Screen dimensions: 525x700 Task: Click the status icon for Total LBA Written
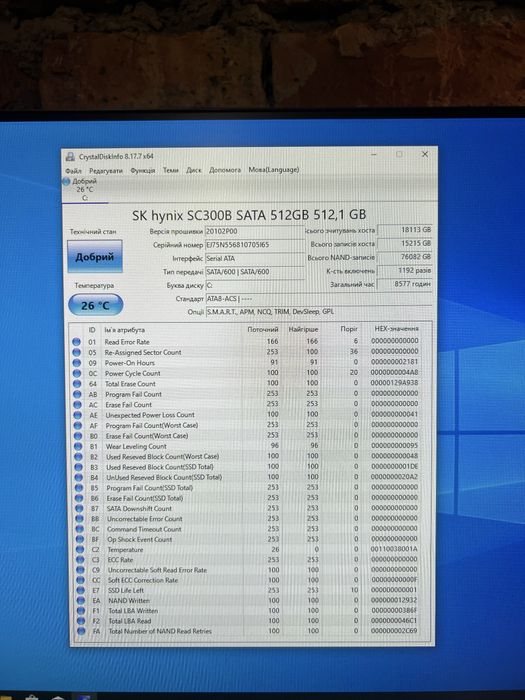pyautogui.click(x=81, y=611)
